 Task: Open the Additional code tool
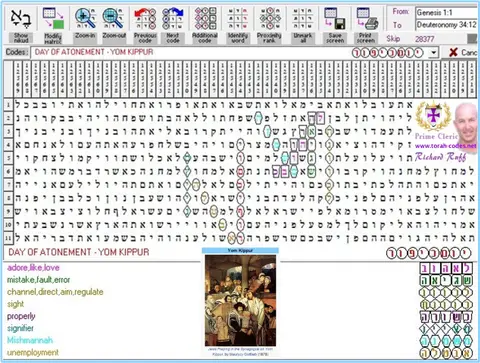(205, 19)
